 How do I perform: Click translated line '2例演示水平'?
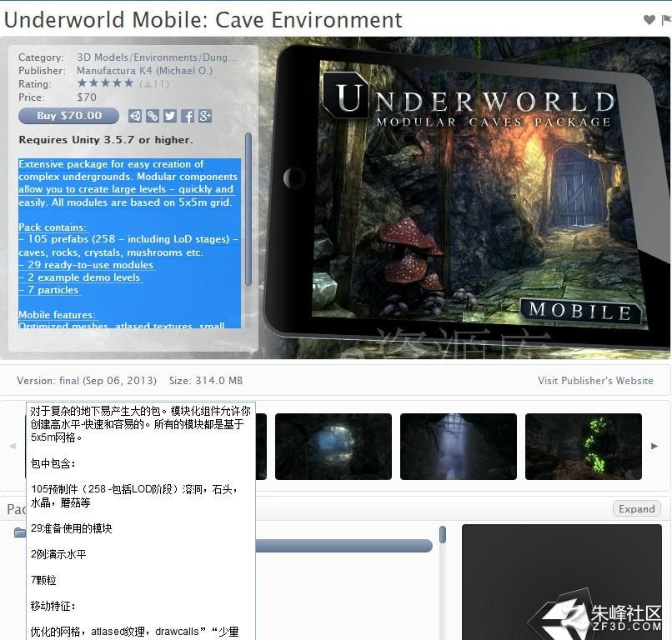[x=58, y=554]
